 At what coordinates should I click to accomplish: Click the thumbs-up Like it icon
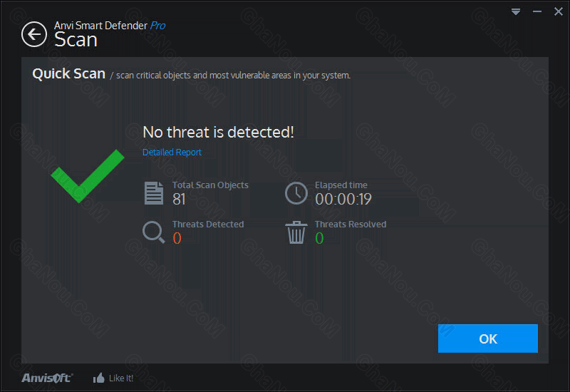pyautogui.click(x=99, y=378)
